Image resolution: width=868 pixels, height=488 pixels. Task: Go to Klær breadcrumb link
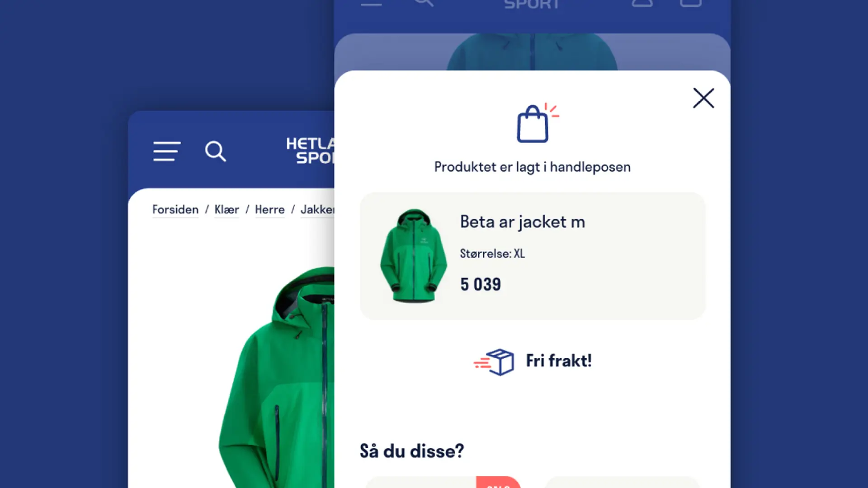(x=226, y=210)
